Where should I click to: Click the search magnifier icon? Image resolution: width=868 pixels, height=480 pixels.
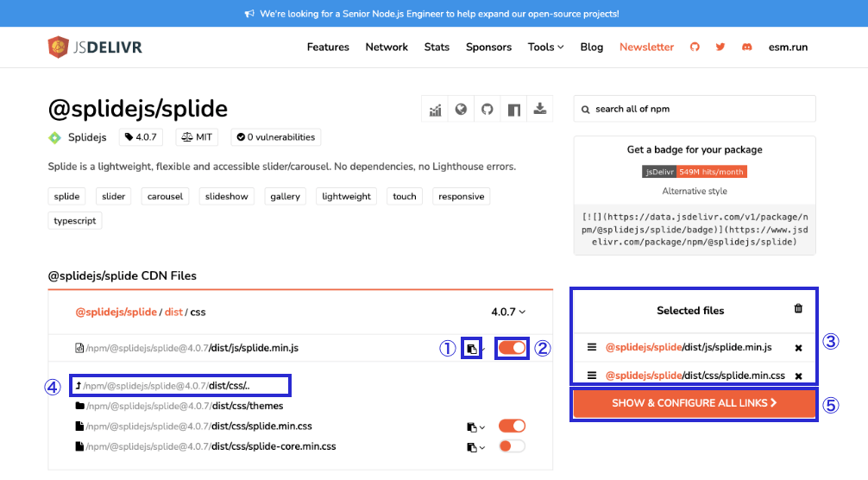(585, 110)
